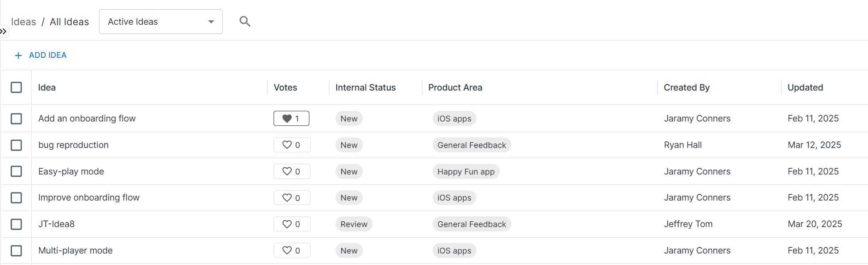The image size is (868, 265).
Task: Toggle the select-all checkbox in table header
Action: point(16,87)
